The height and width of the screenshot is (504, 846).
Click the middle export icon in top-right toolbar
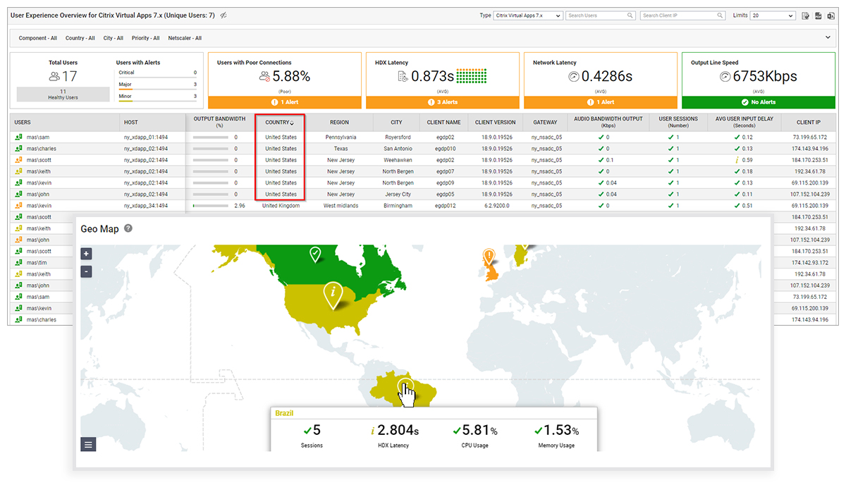tap(819, 16)
